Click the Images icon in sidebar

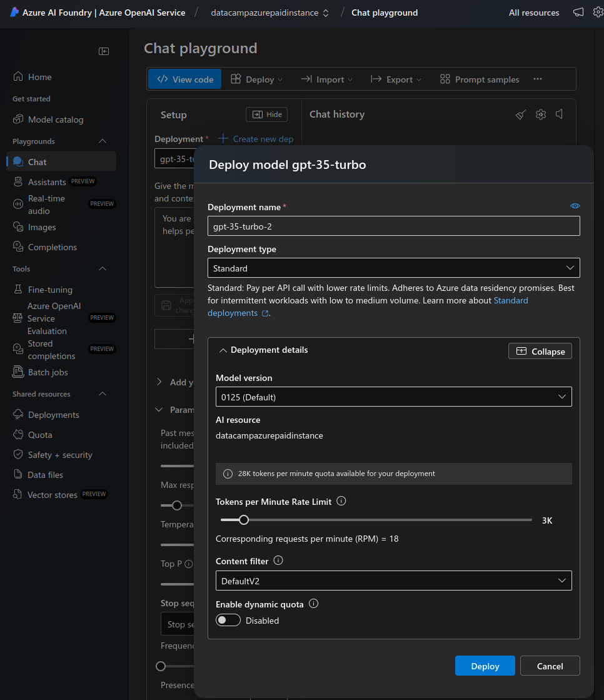(18, 227)
